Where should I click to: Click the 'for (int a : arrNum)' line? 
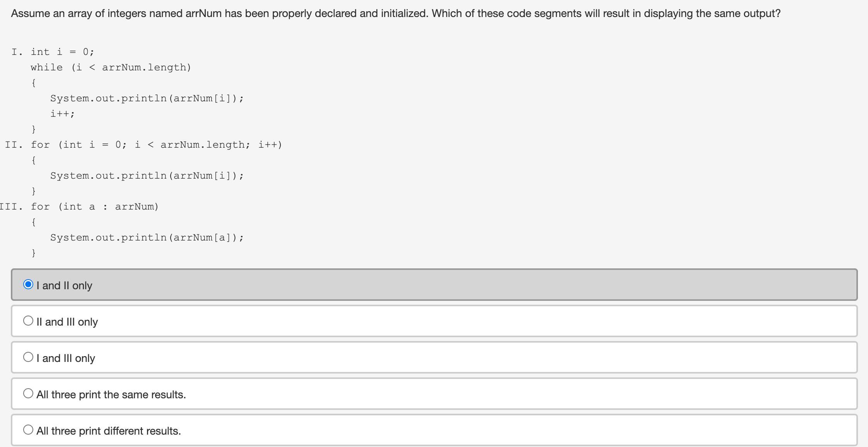click(95, 206)
